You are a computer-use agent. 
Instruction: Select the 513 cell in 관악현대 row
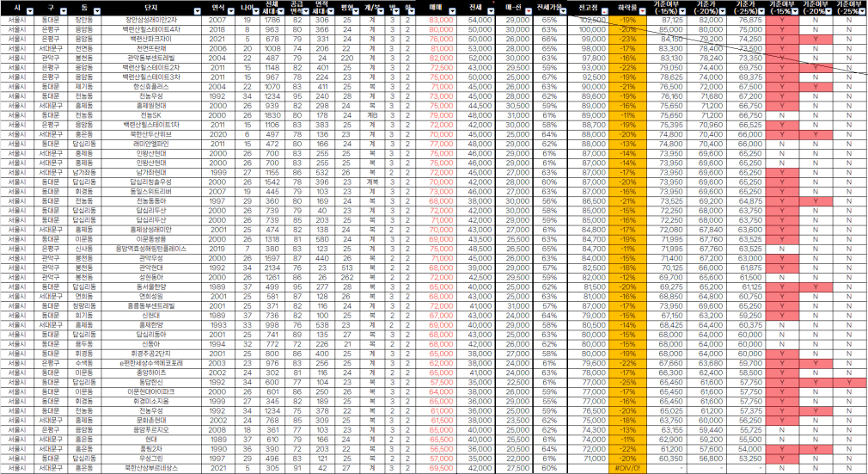[x=347, y=268]
